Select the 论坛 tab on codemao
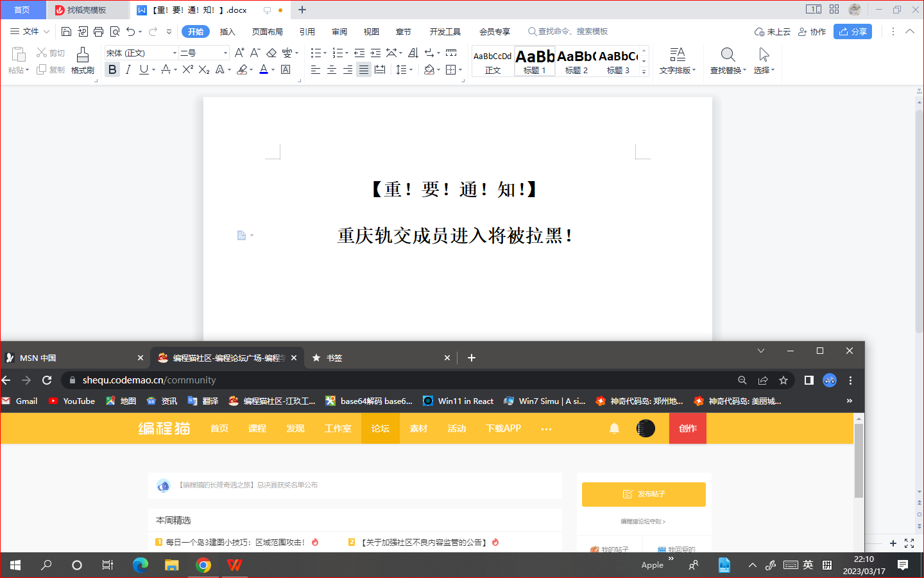 click(381, 428)
